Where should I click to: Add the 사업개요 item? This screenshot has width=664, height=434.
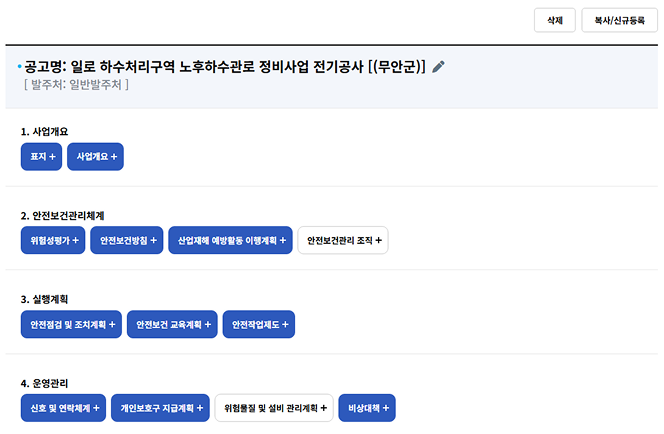[95, 157]
